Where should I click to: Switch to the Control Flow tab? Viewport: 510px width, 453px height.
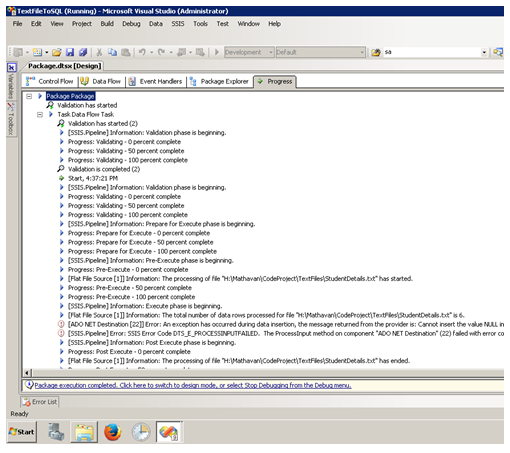coord(50,81)
